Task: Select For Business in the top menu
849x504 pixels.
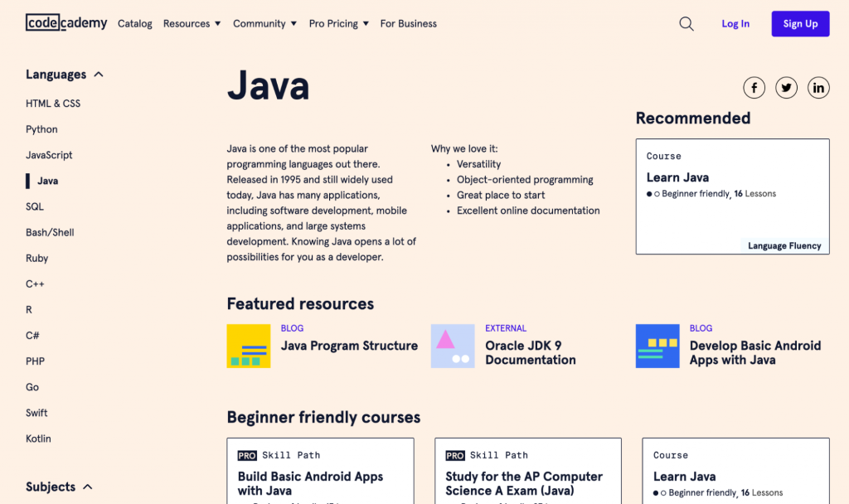Action: coord(408,23)
